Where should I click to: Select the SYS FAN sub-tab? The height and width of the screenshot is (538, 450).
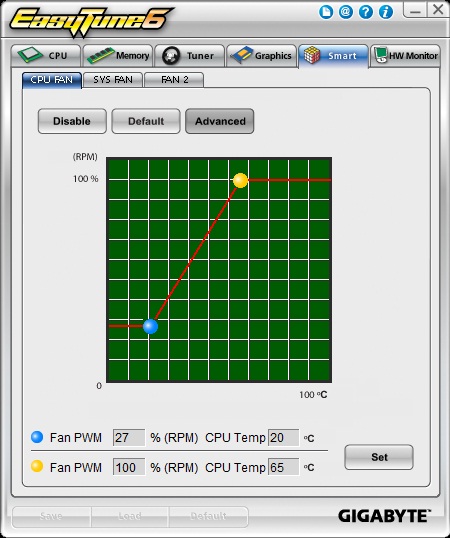(113, 80)
